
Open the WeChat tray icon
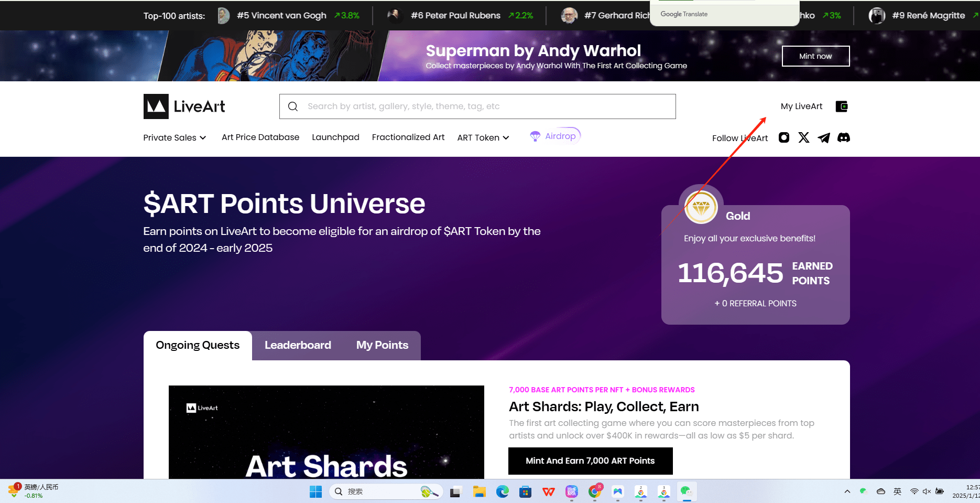[863, 491]
